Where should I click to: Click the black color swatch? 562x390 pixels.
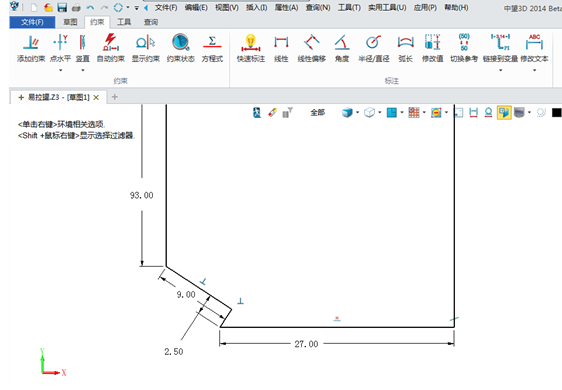(x=556, y=113)
